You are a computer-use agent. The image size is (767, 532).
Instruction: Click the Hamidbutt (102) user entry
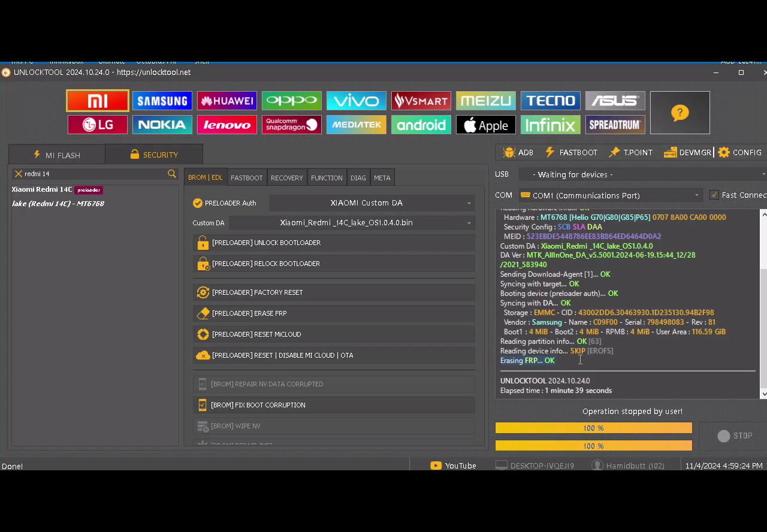[628, 465]
